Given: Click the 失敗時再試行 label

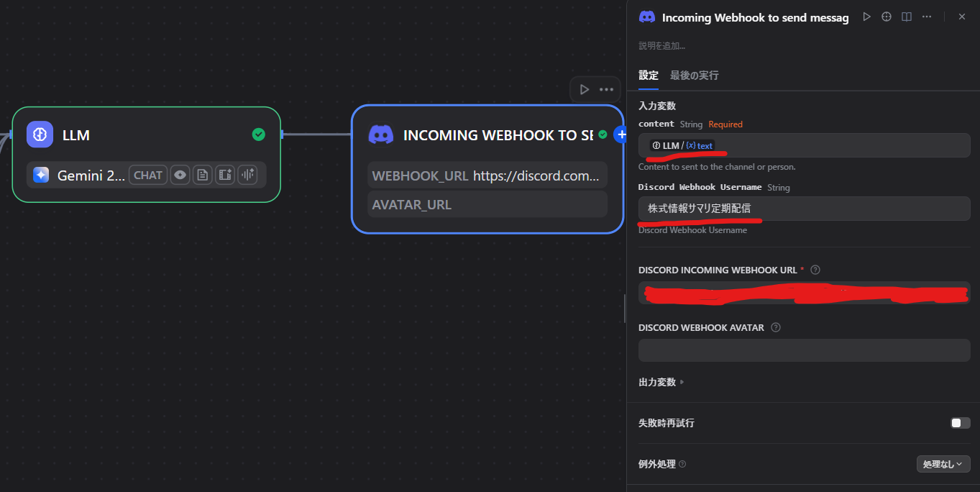Looking at the screenshot, I should click(x=667, y=423).
